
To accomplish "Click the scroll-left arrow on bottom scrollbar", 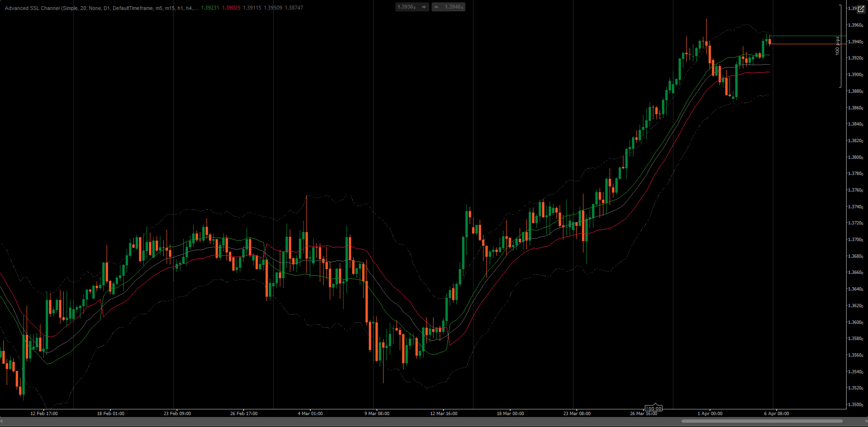I will tap(2, 421).
